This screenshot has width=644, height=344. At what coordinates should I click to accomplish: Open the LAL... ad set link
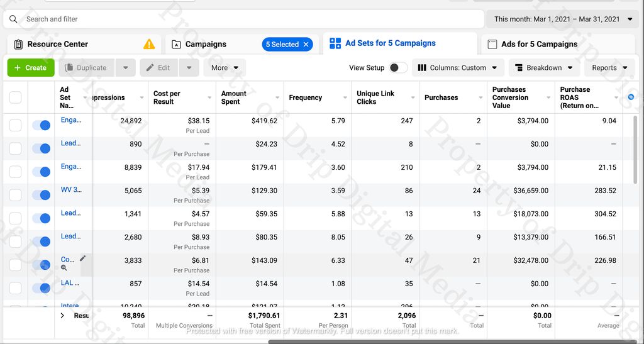click(x=70, y=283)
